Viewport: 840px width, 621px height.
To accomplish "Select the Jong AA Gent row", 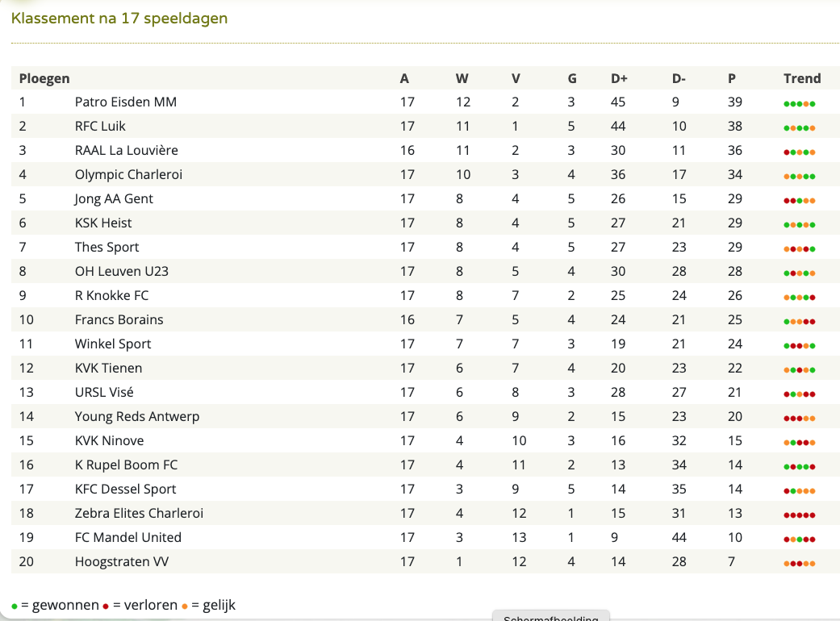I will pyautogui.click(x=425, y=198).
